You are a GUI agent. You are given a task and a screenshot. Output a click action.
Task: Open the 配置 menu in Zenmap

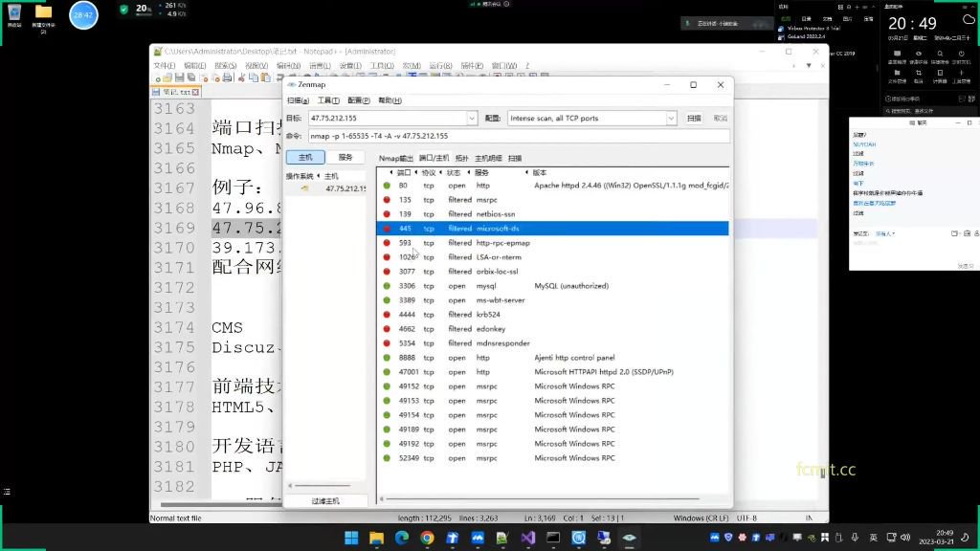[358, 100]
